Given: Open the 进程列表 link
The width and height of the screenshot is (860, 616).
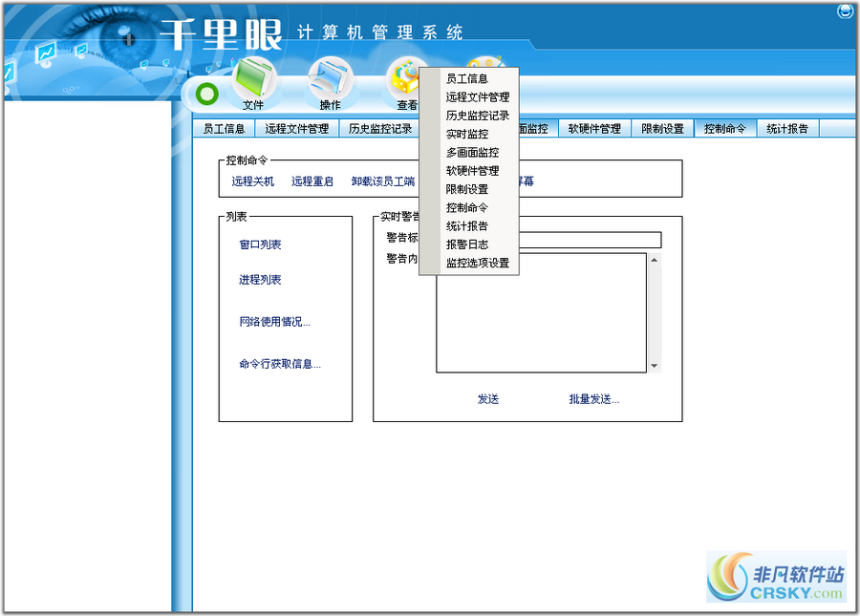Looking at the screenshot, I should click(x=260, y=280).
